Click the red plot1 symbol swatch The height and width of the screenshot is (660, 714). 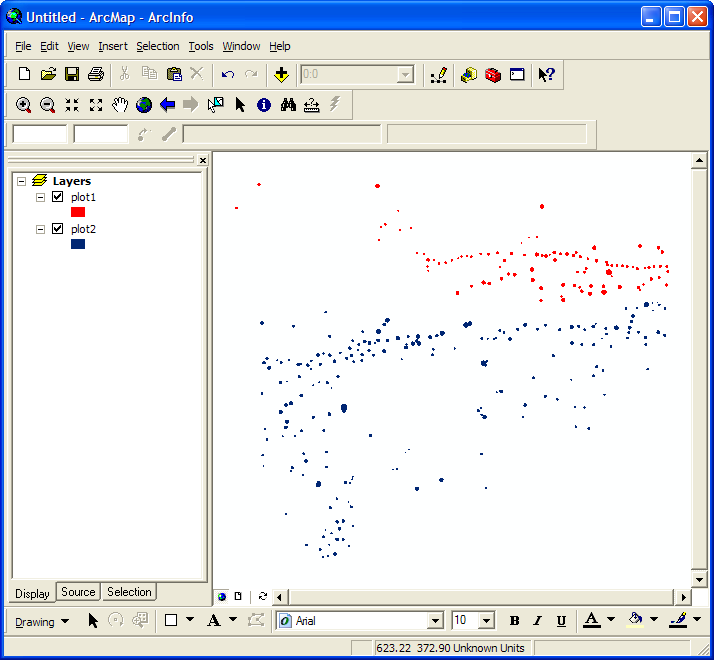click(x=78, y=212)
